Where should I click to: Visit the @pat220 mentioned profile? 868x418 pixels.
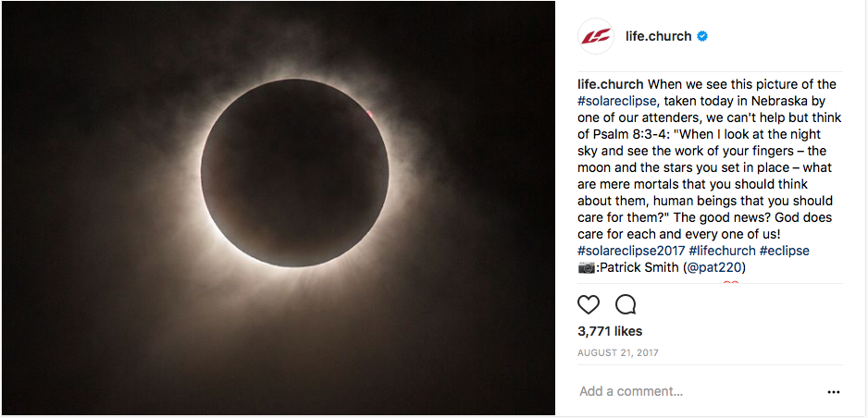coord(714,267)
